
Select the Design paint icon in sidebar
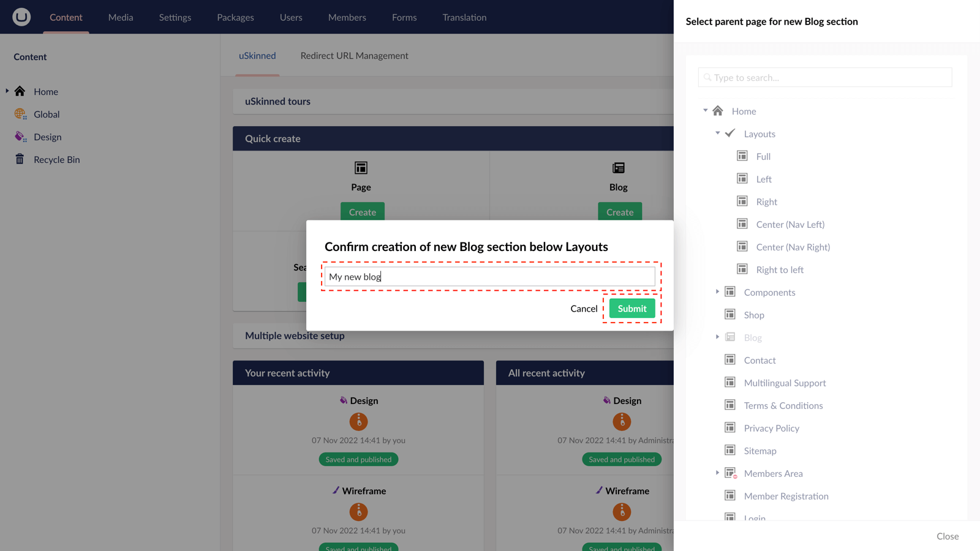[20, 137]
